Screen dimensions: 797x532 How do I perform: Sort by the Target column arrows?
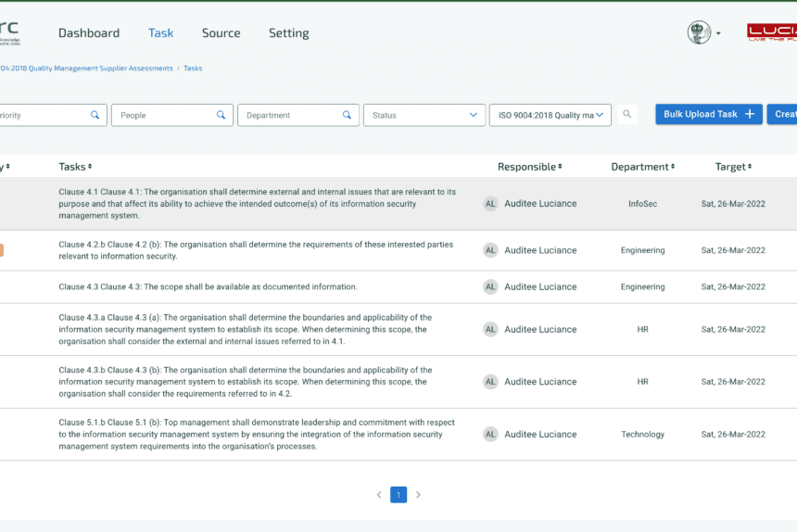749,167
